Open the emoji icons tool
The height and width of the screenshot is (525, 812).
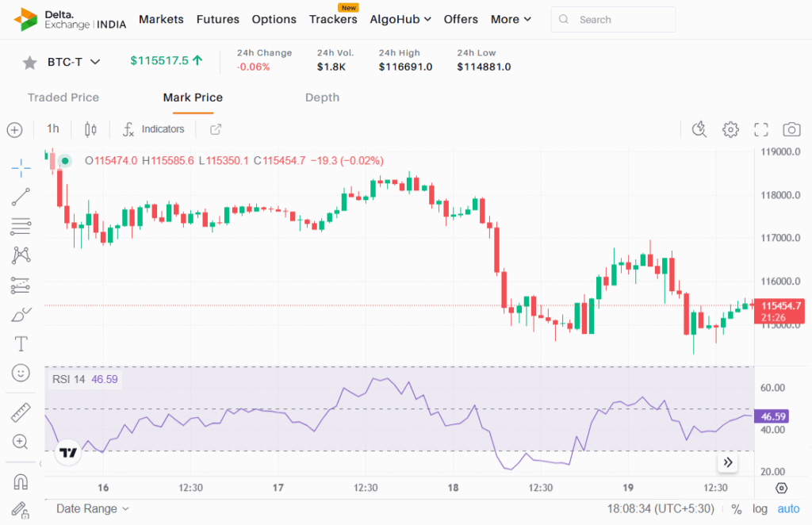[x=21, y=372]
